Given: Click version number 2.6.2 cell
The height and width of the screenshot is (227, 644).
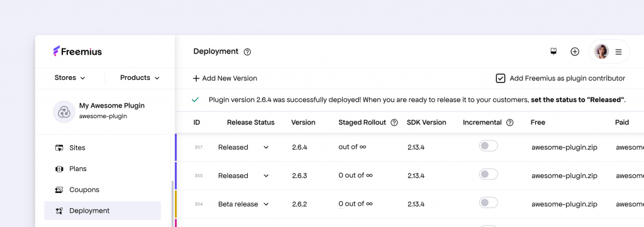Looking at the screenshot, I should click(300, 204).
